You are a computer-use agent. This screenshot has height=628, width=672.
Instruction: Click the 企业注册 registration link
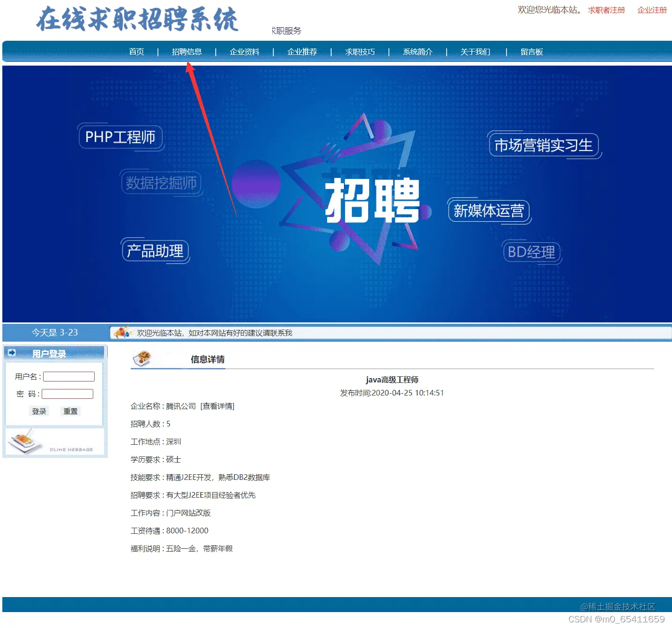tap(652, 9)
